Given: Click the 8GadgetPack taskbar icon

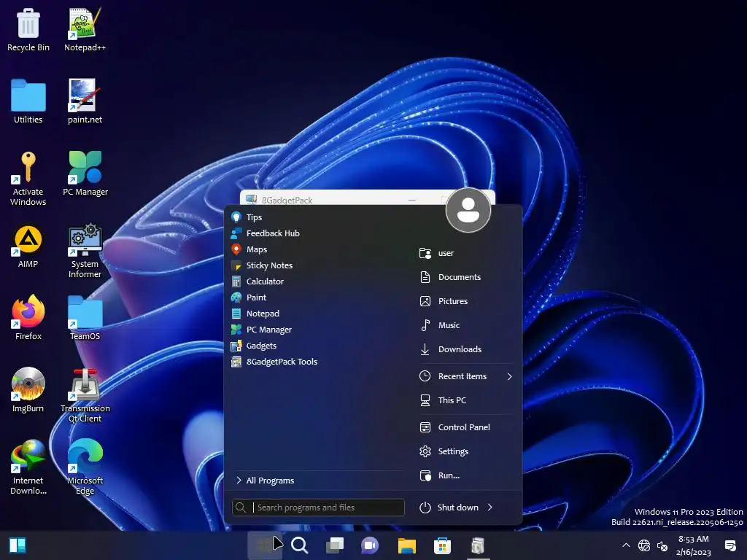Looking at the screenshot, I should point(478,545).
